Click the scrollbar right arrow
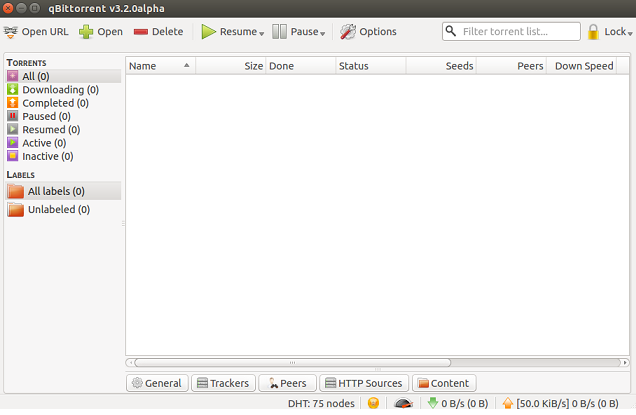 pos(625,362)
